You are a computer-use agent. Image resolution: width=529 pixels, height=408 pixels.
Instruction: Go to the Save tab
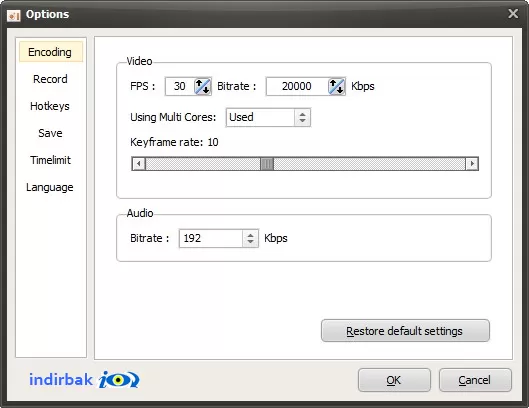[51, 133]
